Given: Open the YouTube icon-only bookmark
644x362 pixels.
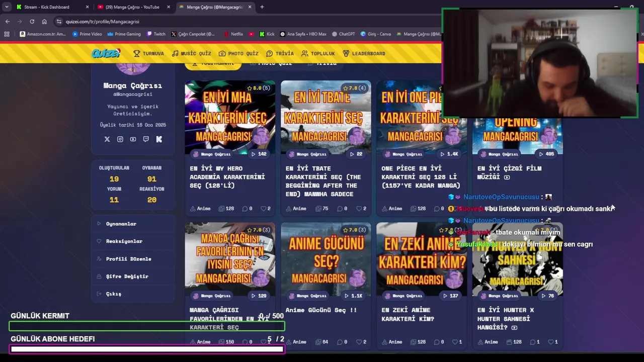Looking at the screenshot, I should pos(251,34).
